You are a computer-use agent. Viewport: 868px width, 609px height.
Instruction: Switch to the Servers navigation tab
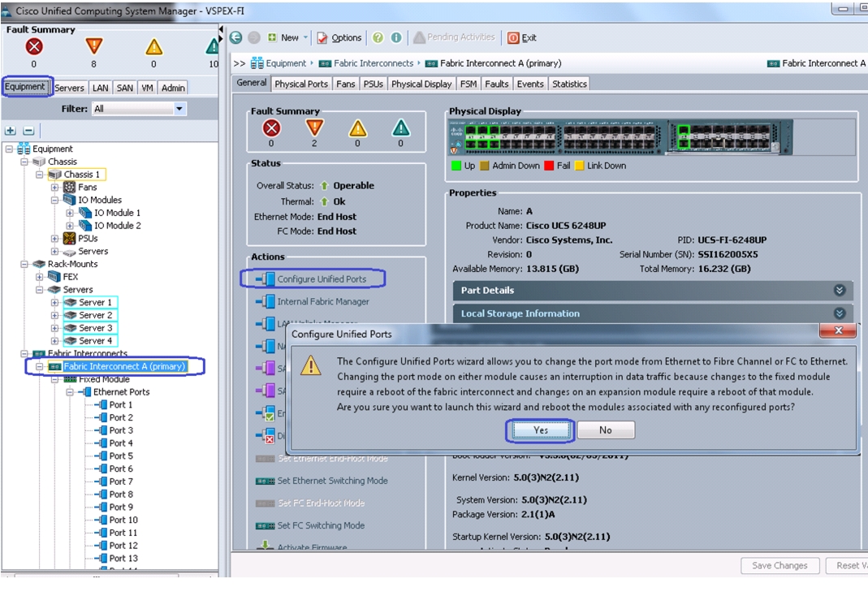(69, 88)
